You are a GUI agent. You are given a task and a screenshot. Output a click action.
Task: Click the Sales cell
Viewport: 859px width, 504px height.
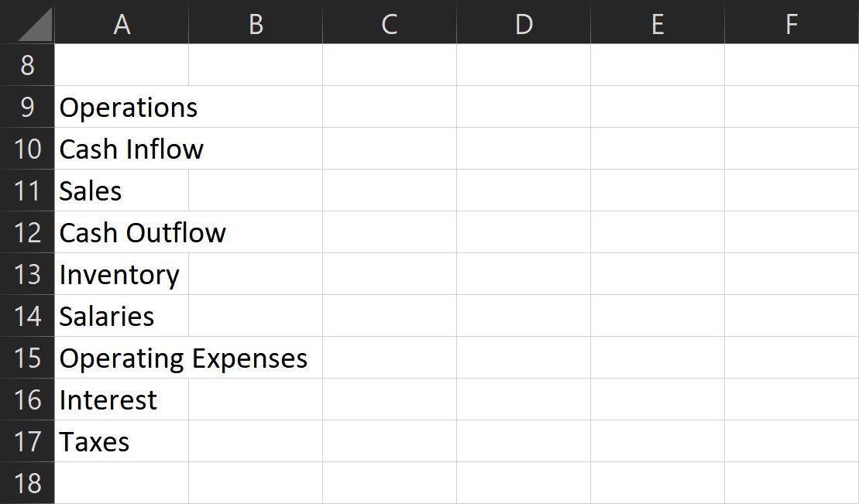pyautogui.click(x=122, y=190)
